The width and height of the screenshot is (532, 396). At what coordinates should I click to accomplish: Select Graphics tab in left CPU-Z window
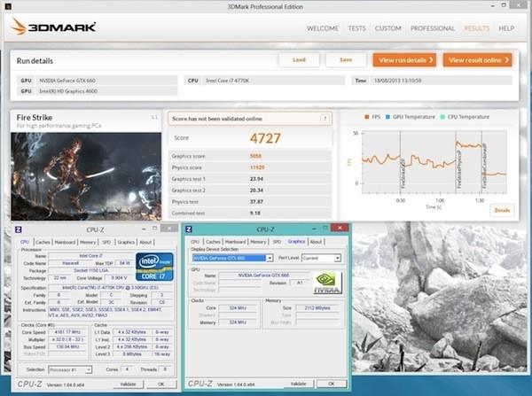(x=126, y=242)
